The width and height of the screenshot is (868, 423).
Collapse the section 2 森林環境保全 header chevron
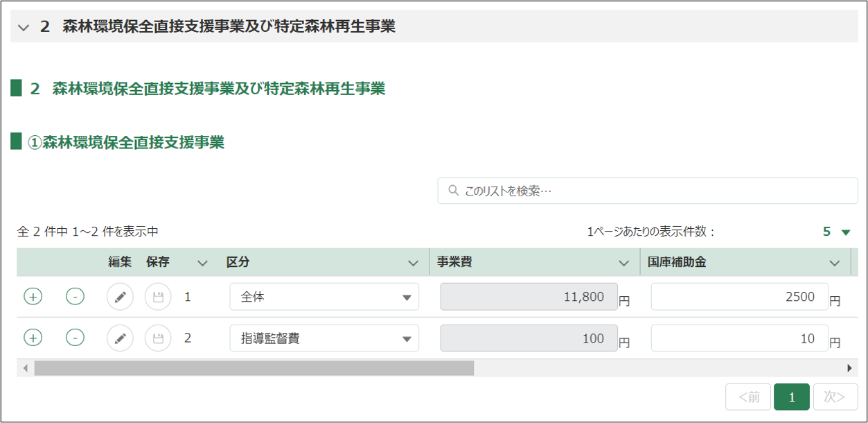pos(24,28)
